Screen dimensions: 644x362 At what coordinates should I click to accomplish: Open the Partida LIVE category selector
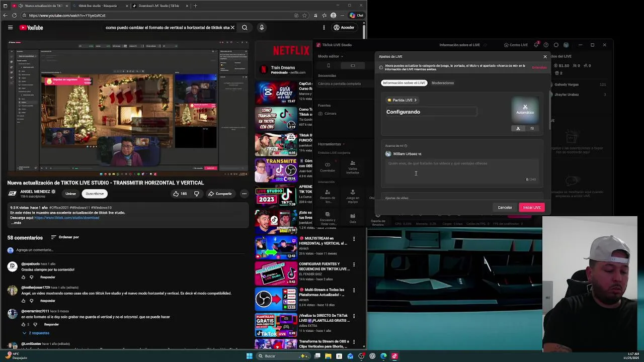[402, 100]
